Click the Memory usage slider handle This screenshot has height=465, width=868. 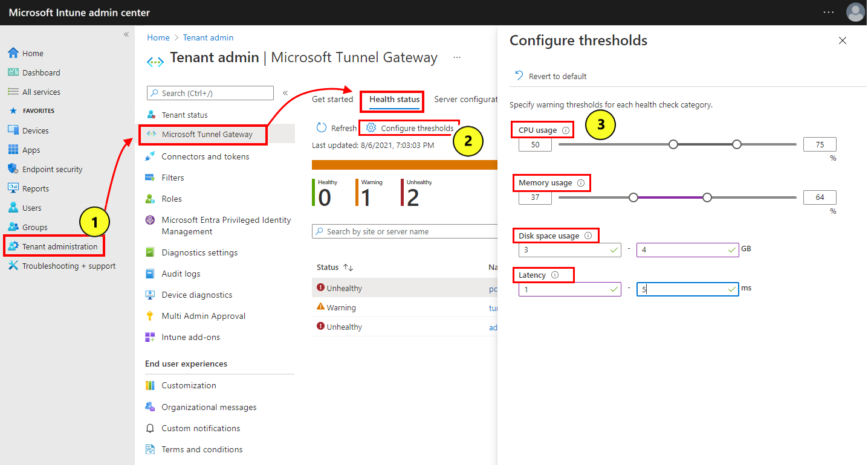633,197
